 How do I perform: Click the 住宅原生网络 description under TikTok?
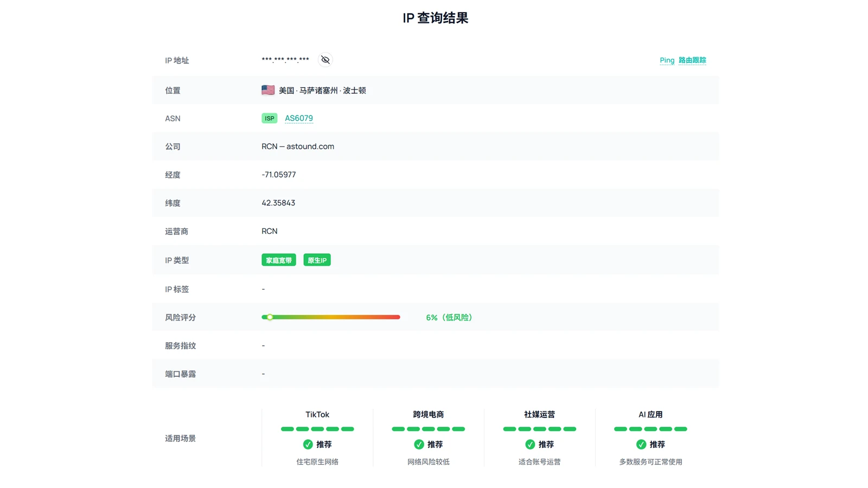coord(317,462)
